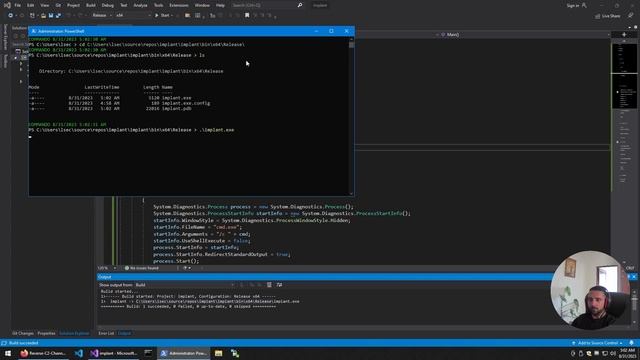This screenshot has width=640, height=360.
Task: Click the Save All toolbar icon
Action: tap(58, 16)
